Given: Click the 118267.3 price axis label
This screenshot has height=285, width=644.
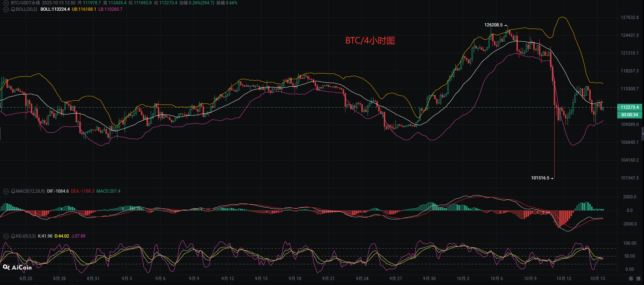Looking at the screenshot, I should [x=630, y=71].
